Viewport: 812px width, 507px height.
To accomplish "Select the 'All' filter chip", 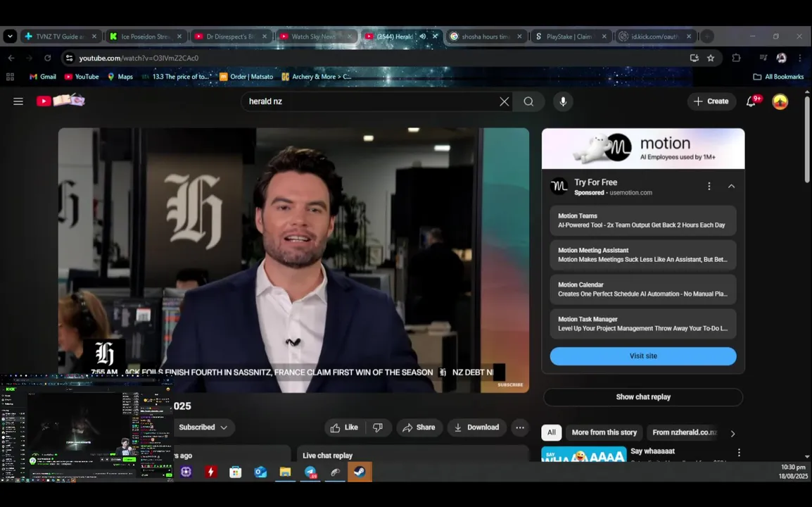I will [x=551, y=432].
